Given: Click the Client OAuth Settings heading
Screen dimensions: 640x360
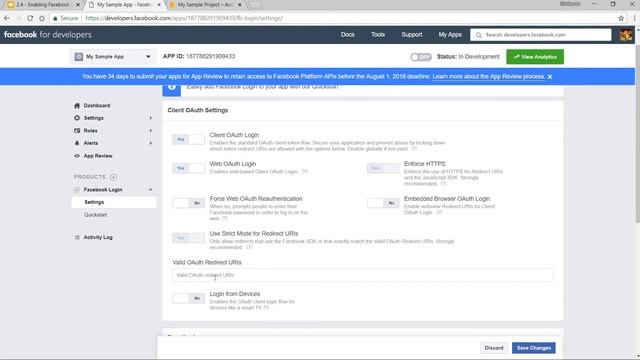Looking at the screenshot, I should pos(198,111).
